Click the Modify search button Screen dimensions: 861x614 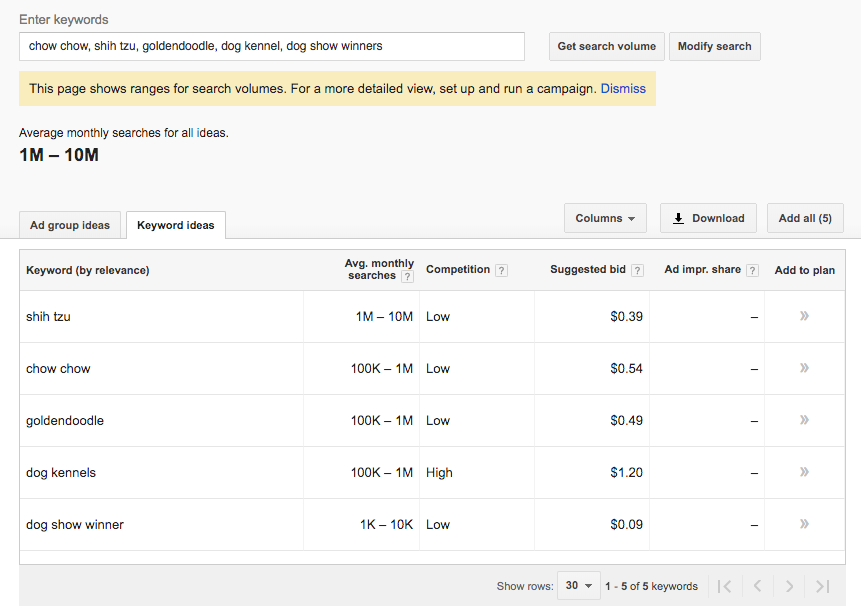coord(714,46)
